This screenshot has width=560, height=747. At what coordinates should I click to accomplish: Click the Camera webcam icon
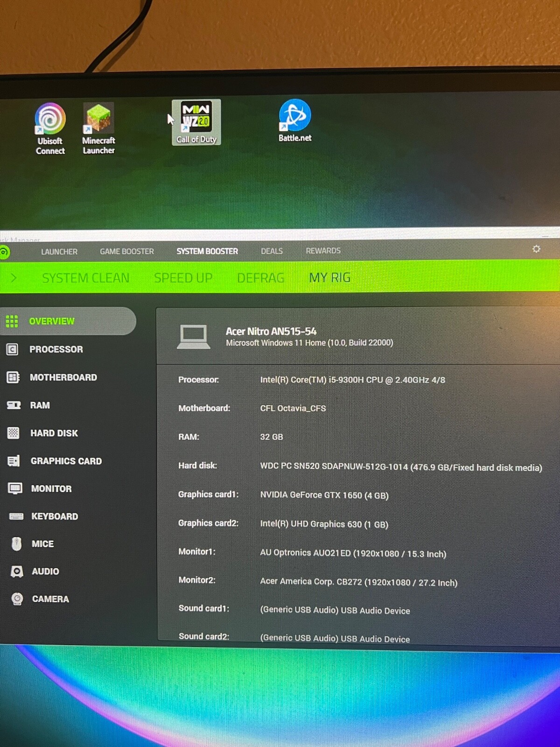17,599
